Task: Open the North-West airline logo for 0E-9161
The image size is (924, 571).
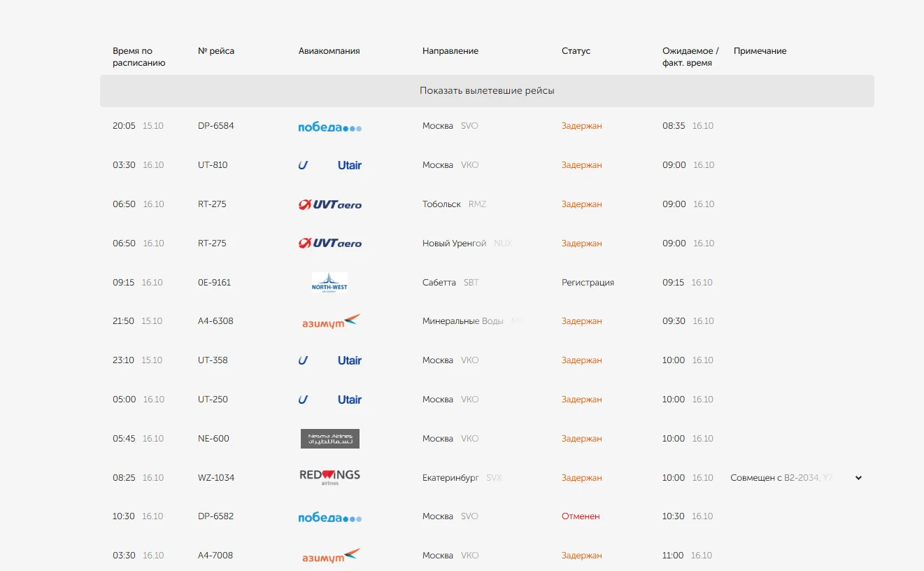Action: pos(329,283)
